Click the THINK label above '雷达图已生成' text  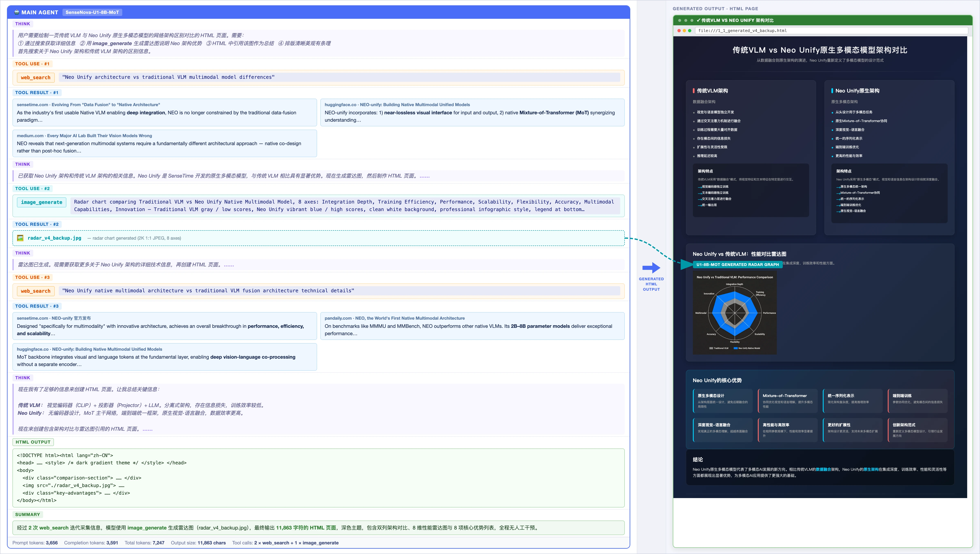pos(22,253)
